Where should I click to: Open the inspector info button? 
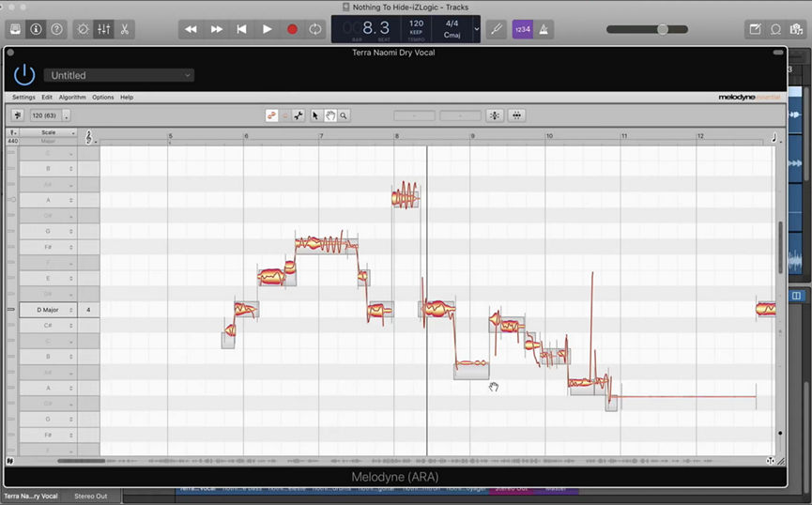pos(36,29)
